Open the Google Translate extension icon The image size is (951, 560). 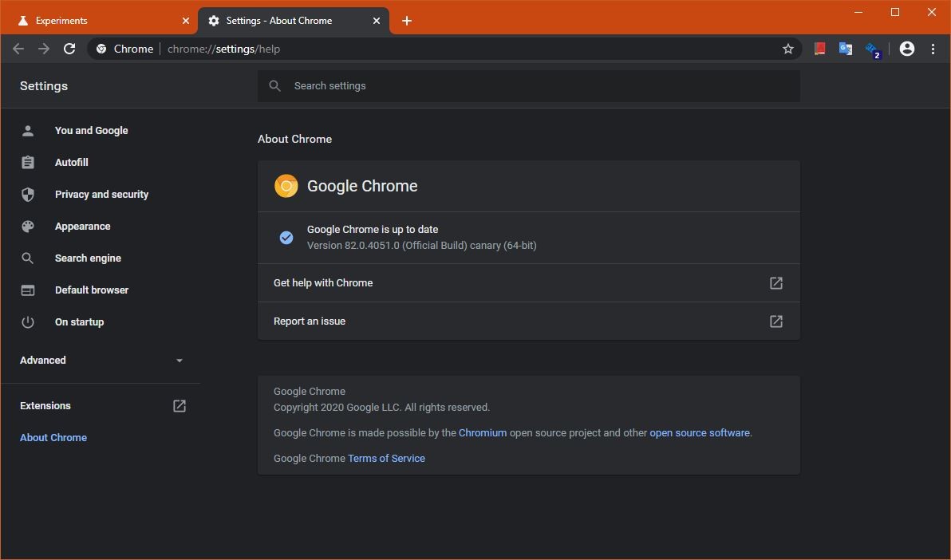coord(846,49)
